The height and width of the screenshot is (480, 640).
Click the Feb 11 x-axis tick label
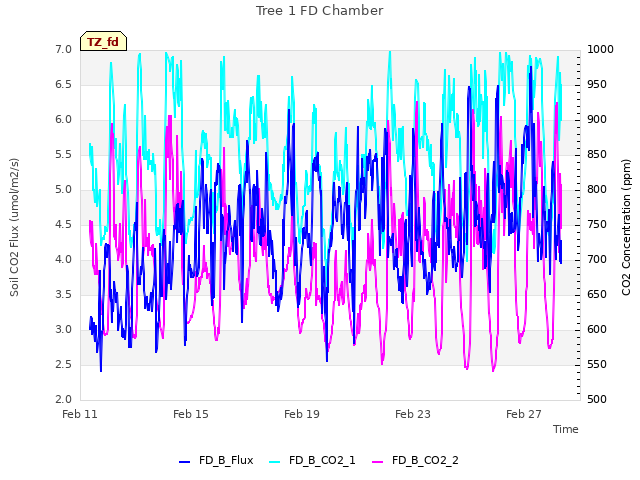pos(80,414)
